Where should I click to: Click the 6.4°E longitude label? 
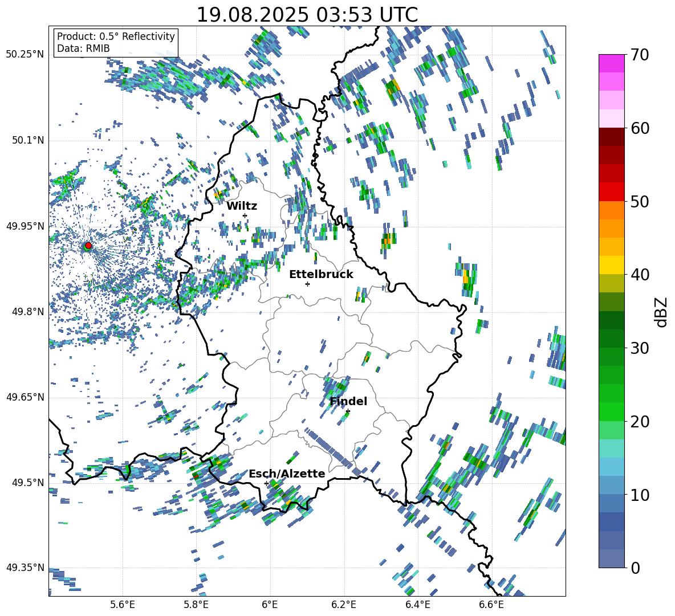point(417,605)
